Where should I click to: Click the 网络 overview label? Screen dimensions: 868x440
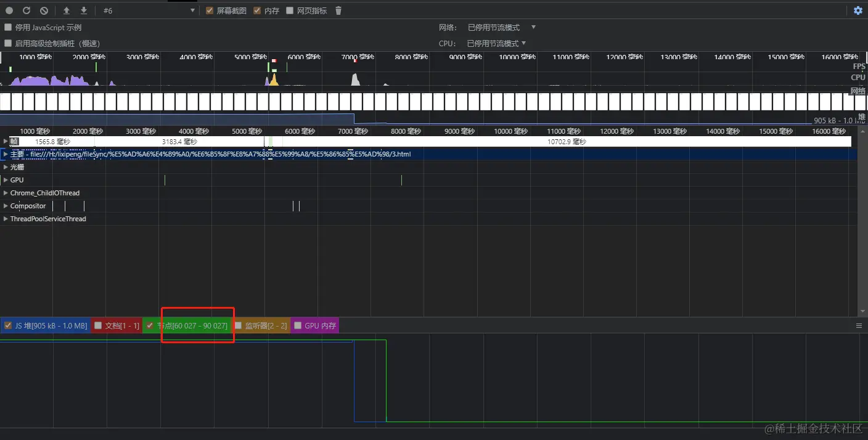coord(858,91)
